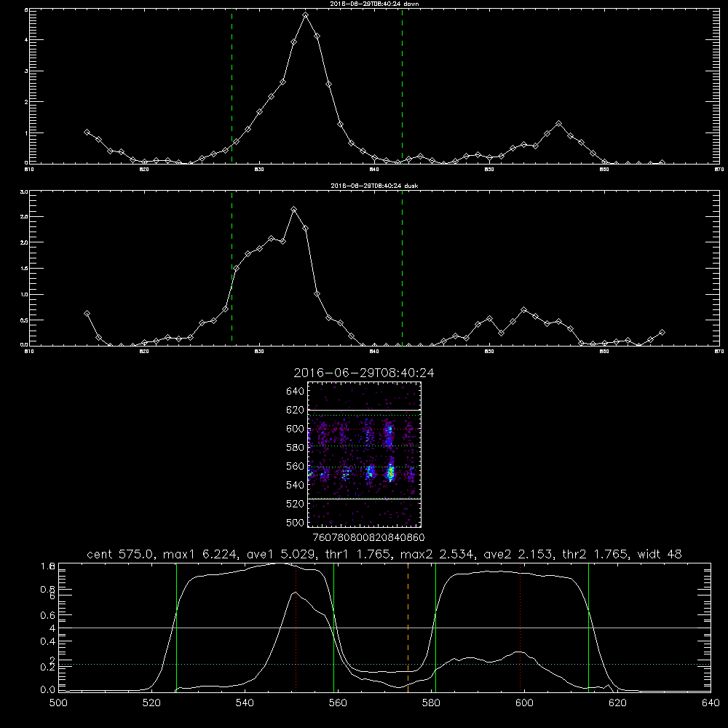Click the peak diamond marker in the dusk plot
Viewport: 728px width, 728px height.
point(293,210)
